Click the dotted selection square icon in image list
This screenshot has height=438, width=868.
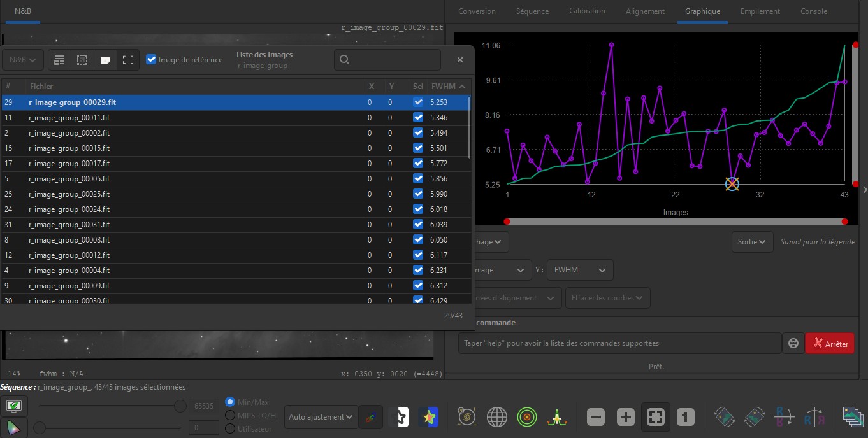click(x=82, y=60)
